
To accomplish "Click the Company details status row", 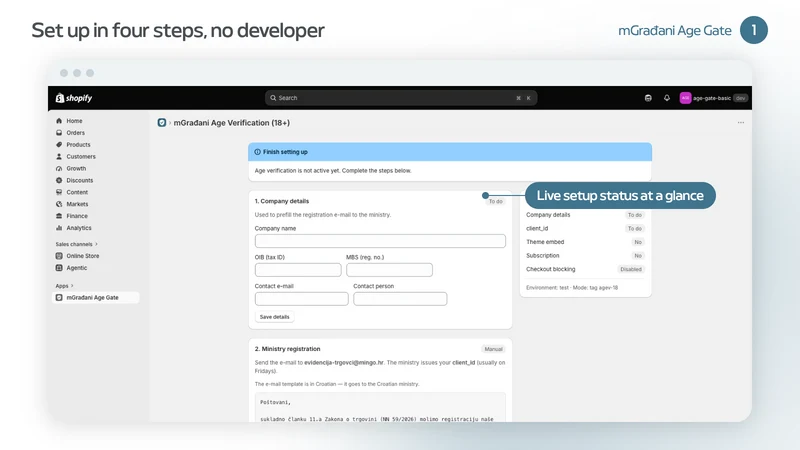I will 585,215.
